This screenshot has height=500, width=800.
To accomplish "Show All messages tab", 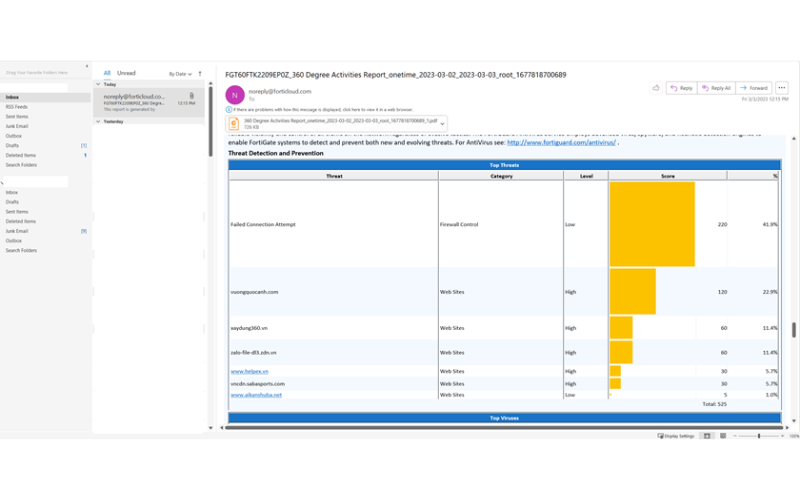I will [107, 73].
